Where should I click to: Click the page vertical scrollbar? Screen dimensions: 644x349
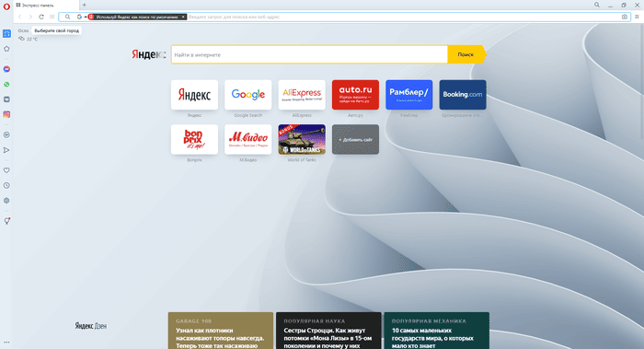click(641, 82)
